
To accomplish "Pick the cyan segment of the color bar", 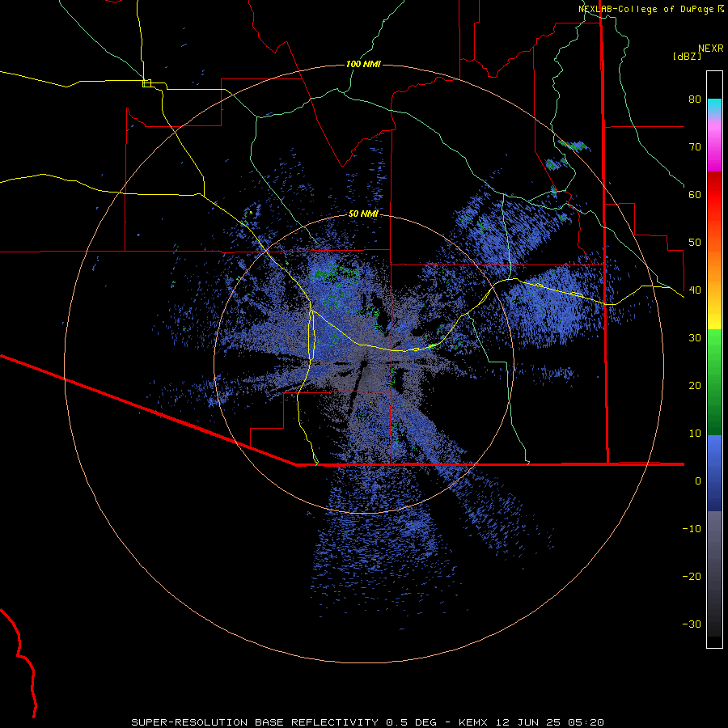I will 714,108.
